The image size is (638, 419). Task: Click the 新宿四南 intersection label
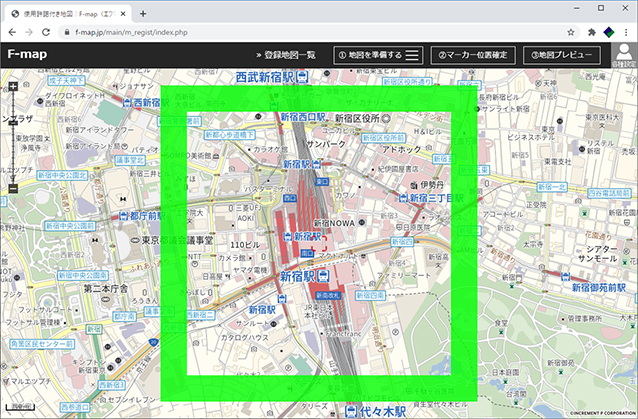[371, 296]
